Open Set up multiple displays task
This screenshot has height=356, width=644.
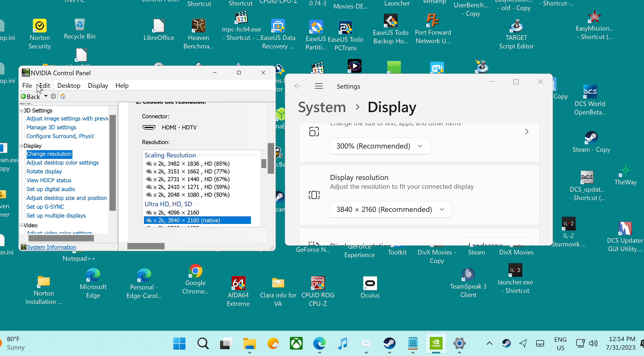pyautogui.click(x=56, y=215)
